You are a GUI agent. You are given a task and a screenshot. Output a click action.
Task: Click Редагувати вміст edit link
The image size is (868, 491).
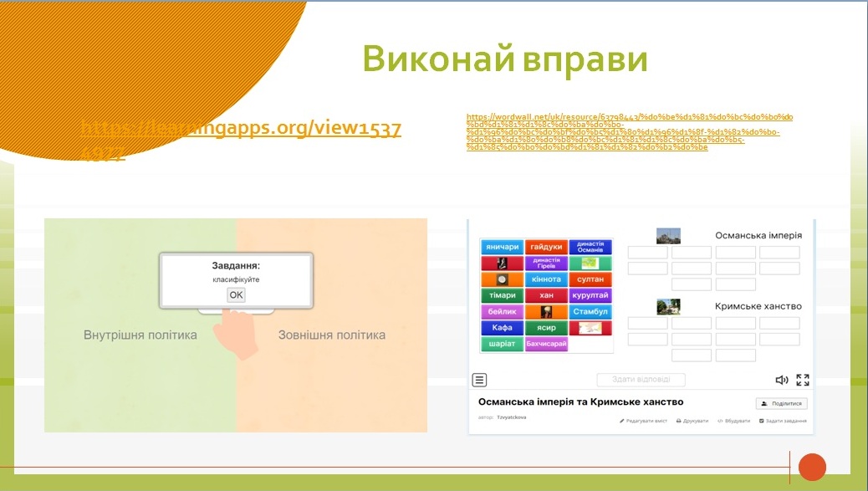(643, 421)
